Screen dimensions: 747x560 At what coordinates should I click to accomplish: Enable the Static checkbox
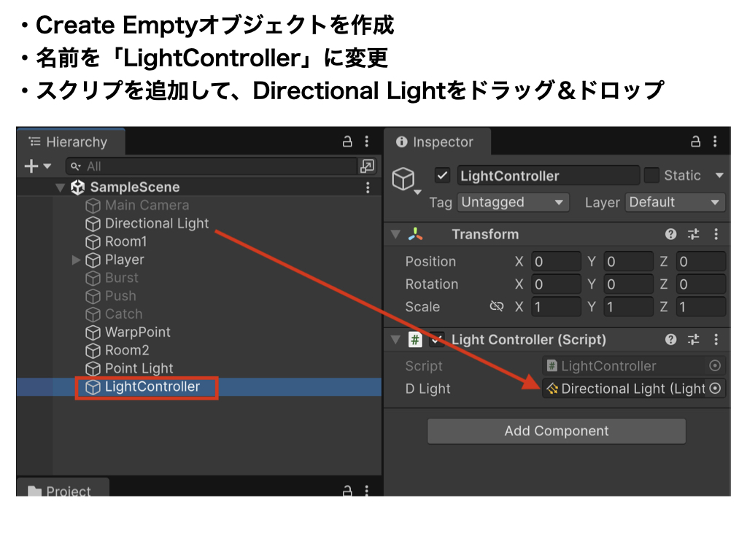coord(651,176)
